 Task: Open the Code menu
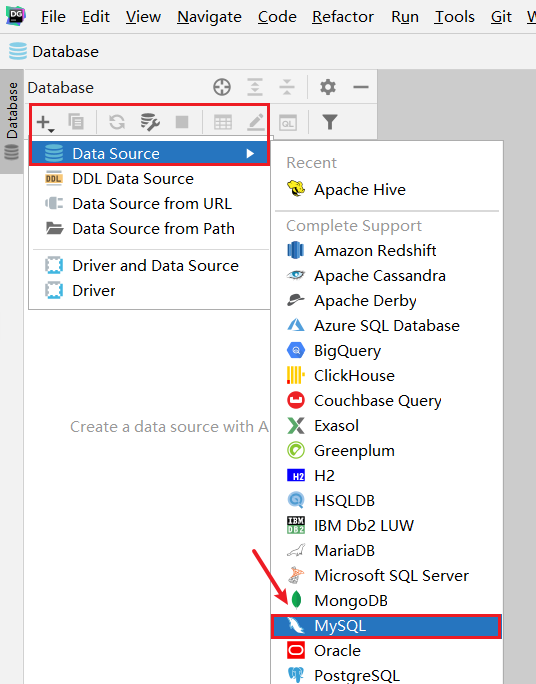[277, 17]
